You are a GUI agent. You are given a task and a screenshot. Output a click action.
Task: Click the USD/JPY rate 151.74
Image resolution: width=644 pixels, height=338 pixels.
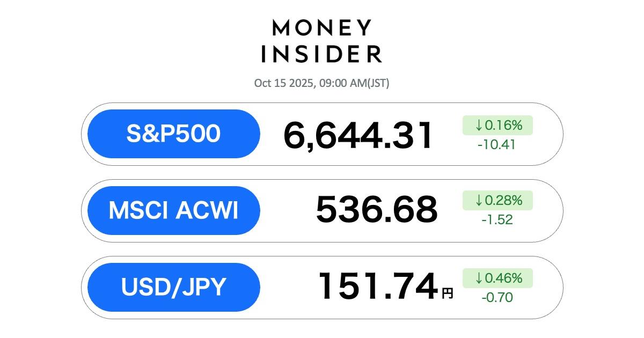pyautogui.click(x=378, y=286)
